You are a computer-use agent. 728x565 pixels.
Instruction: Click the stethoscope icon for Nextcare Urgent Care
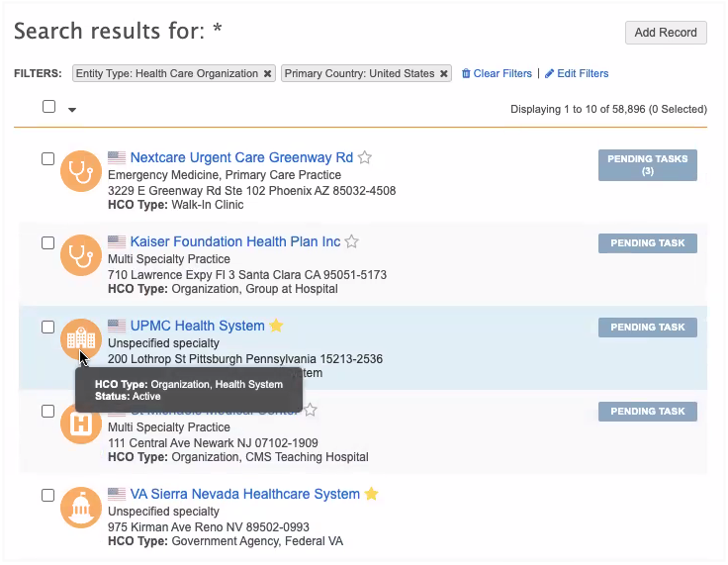pyautogui.click(x=80, y=172)
